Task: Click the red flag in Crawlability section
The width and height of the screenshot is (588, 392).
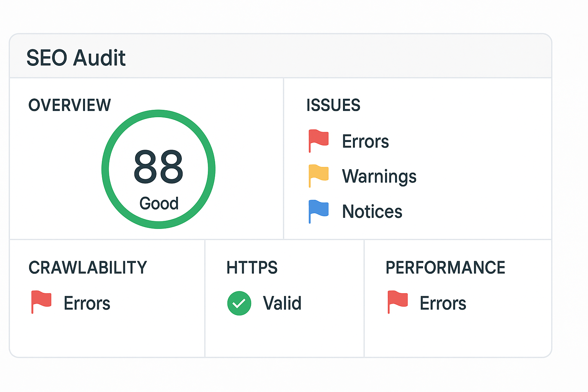Action: click(x=41, y=301)
